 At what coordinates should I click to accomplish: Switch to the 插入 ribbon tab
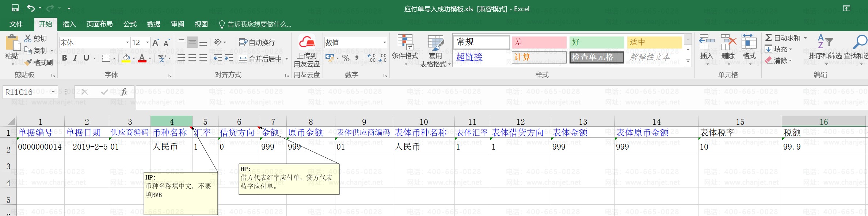point(69,24)
